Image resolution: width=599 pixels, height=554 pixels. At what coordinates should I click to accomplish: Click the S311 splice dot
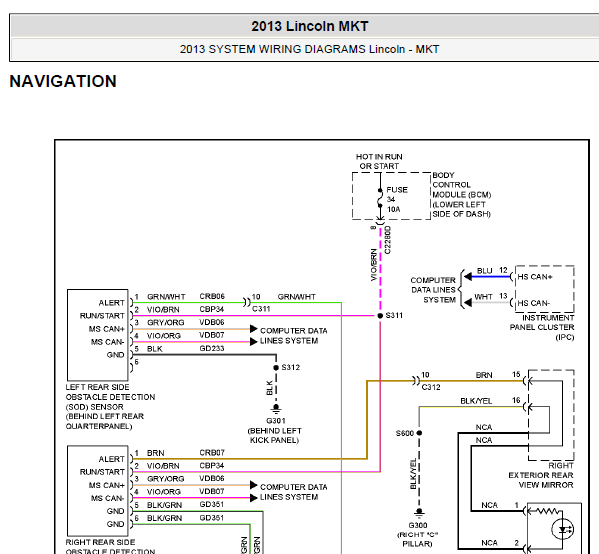point(380,316)
